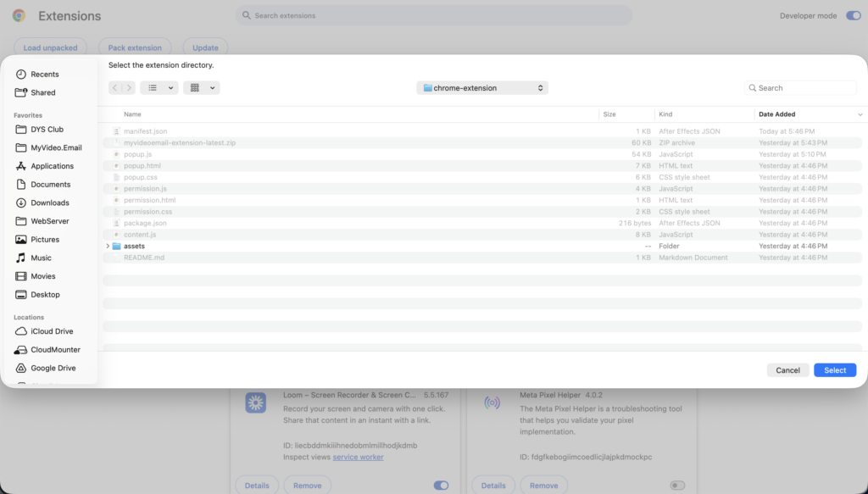This screenshot has height=494, width=868.
Task: Turn off Developer mode switch
Action: [x=853, y=16]
